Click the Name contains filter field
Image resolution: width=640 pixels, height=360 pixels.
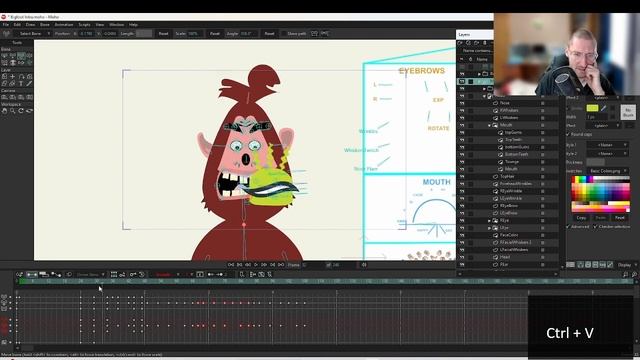pyautogui.click(x=477, y=51)
